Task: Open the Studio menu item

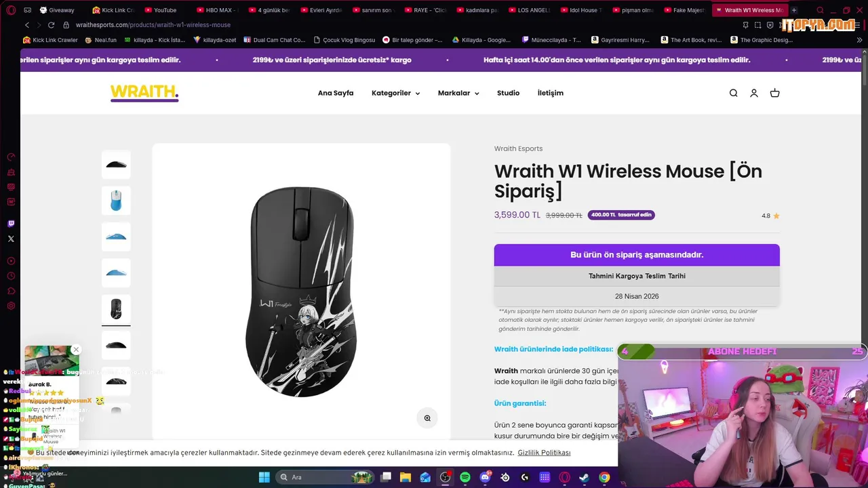Action: (x=508, y=94)
